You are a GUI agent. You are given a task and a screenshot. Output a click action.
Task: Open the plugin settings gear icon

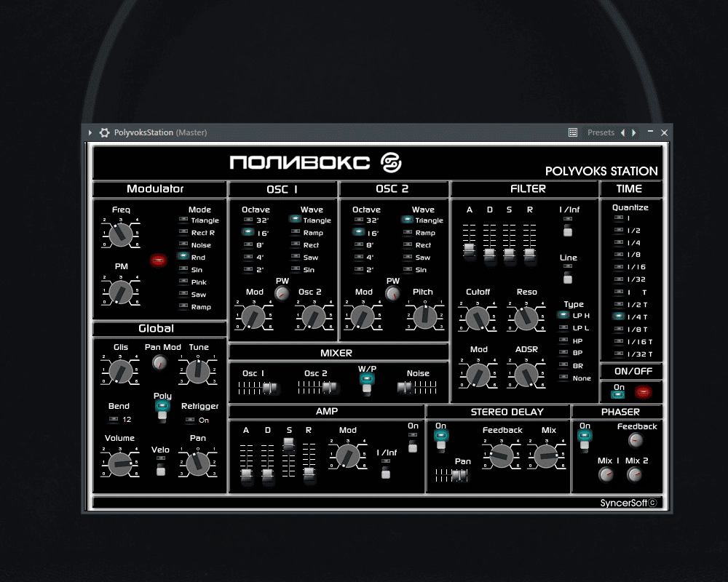pos(104,132)
